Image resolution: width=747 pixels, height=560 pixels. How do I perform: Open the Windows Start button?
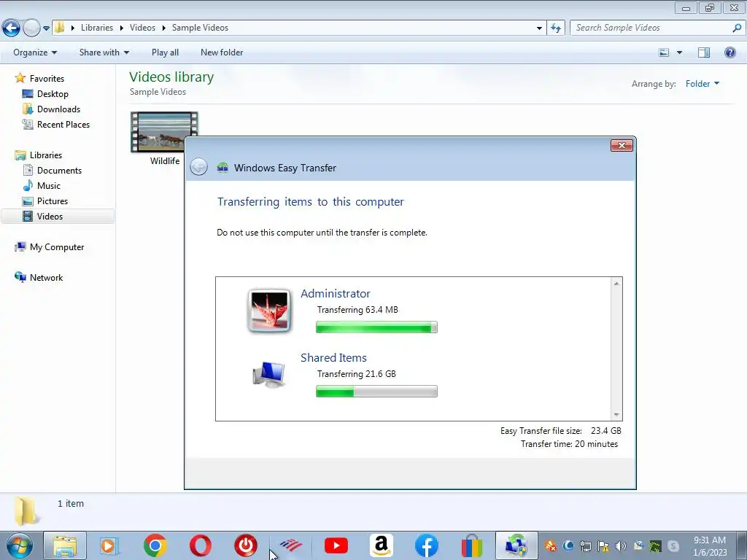(x=19, y=545)
